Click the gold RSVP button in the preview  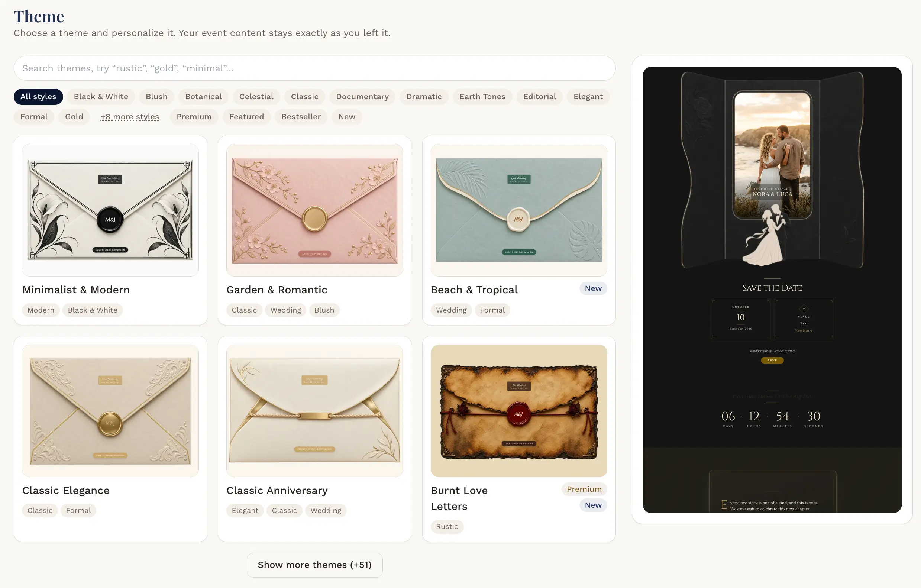(772, 360)
